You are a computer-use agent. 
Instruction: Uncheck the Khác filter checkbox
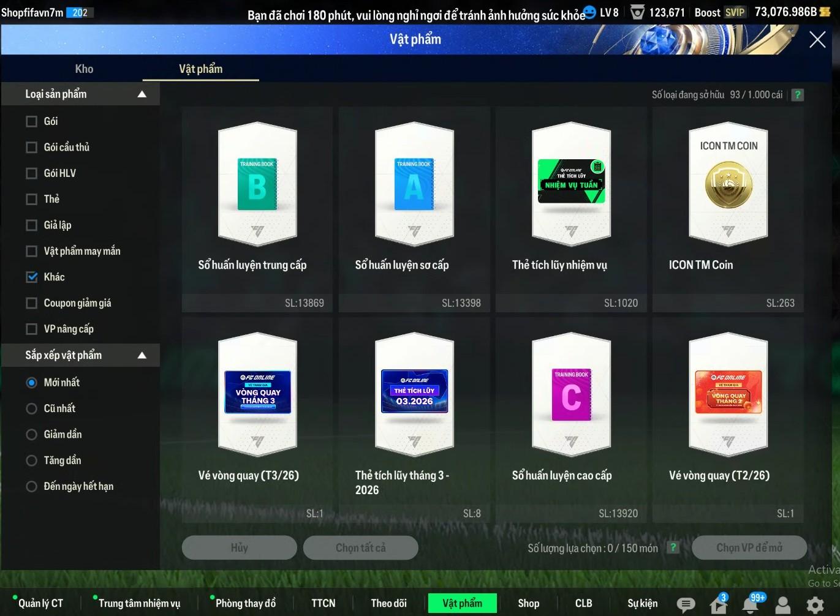(32, 277)
